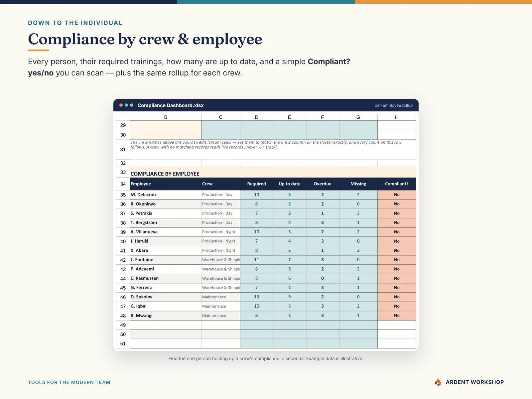Select the G. Iqbal employee cell
Viewport: 532px width, 399px height.
[166, 307]
